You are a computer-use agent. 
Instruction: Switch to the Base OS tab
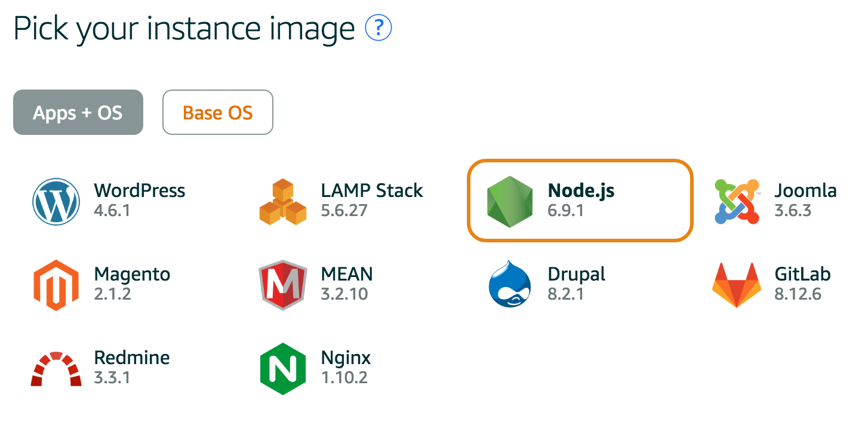pos(217,112)
